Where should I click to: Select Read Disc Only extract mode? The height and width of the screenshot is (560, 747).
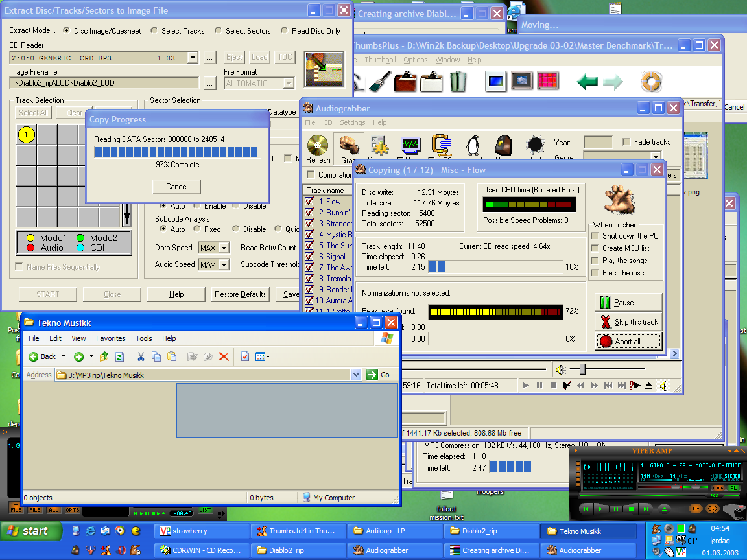point(285,30)
